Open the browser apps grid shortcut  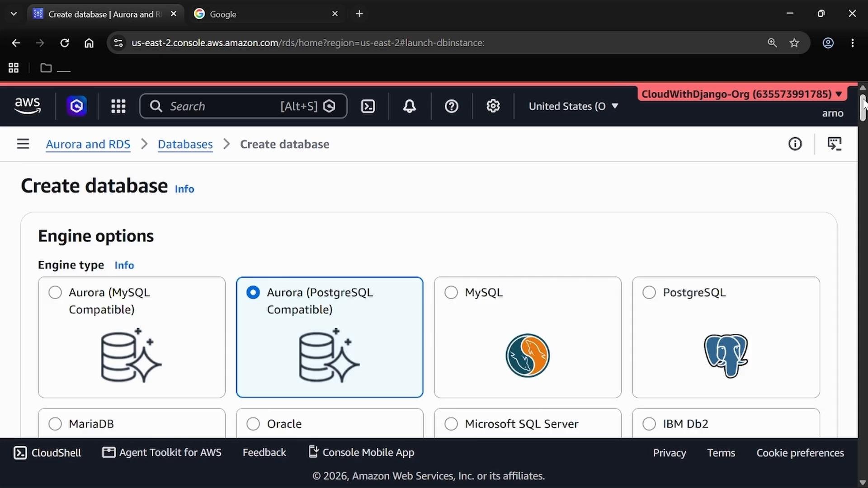[x=14, y=68]
